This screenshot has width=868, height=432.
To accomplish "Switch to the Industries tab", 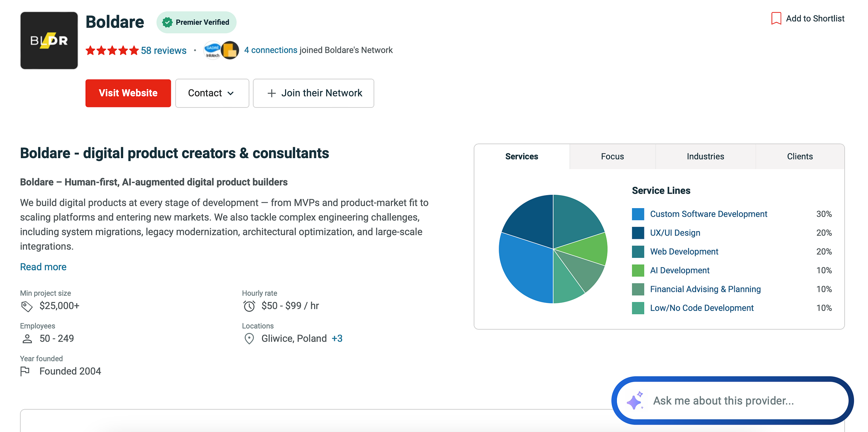I will (x=705, y=156).
